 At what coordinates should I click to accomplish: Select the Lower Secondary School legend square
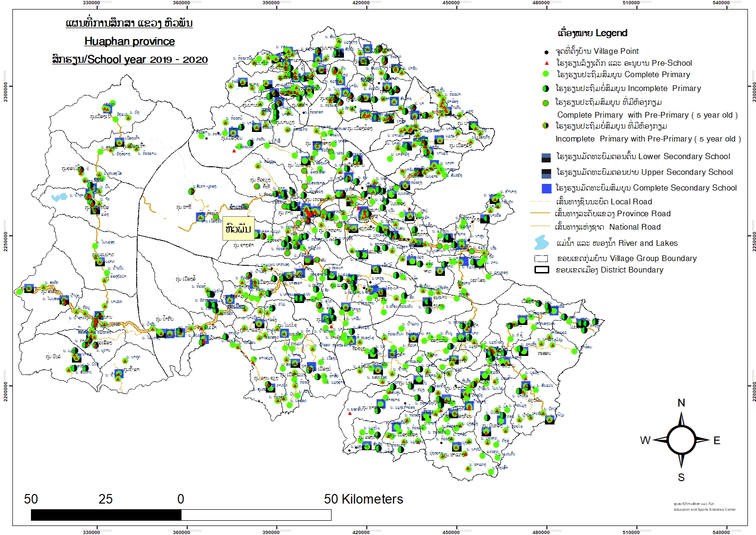(x=546, y=158)
